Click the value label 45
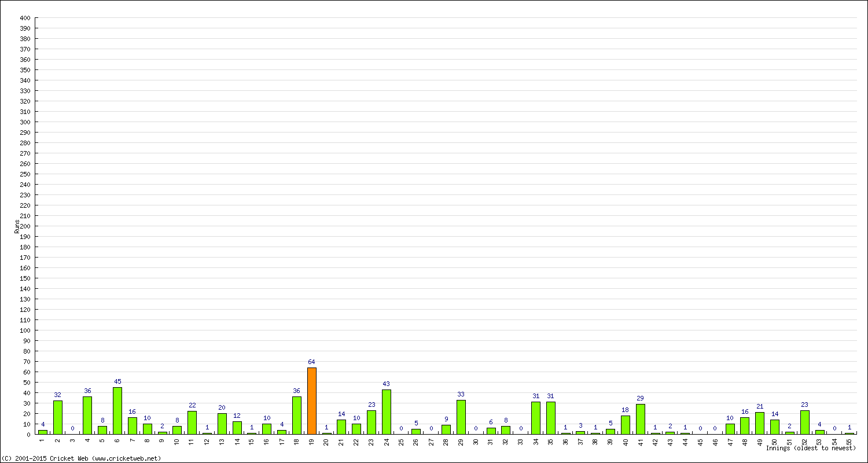The width and height of the screenshot is (868, 463). [x=117, y=381]
